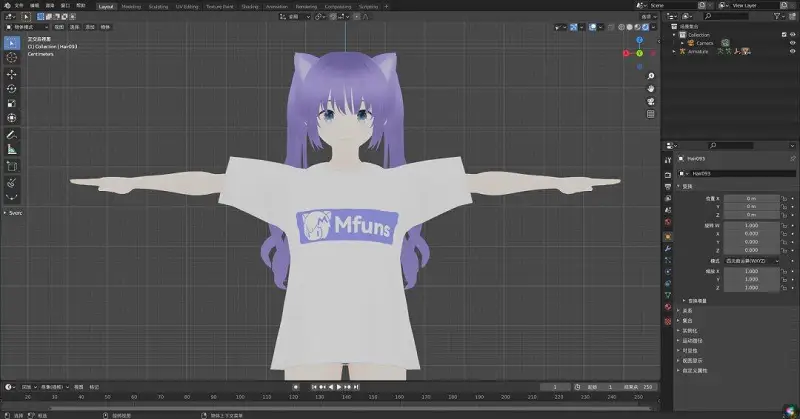Image resolution: width=800 pixels, height=419 pixels.
Task: Open the Render properties tab
Action: 668,175
